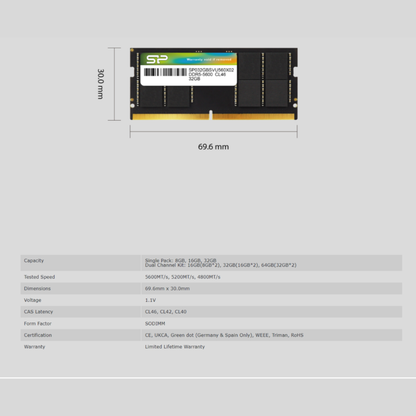Click the certification list starting with 'CE, UKCA'
Screen dimensions: 416x416
pyautogui.click(x=224, y=335)
